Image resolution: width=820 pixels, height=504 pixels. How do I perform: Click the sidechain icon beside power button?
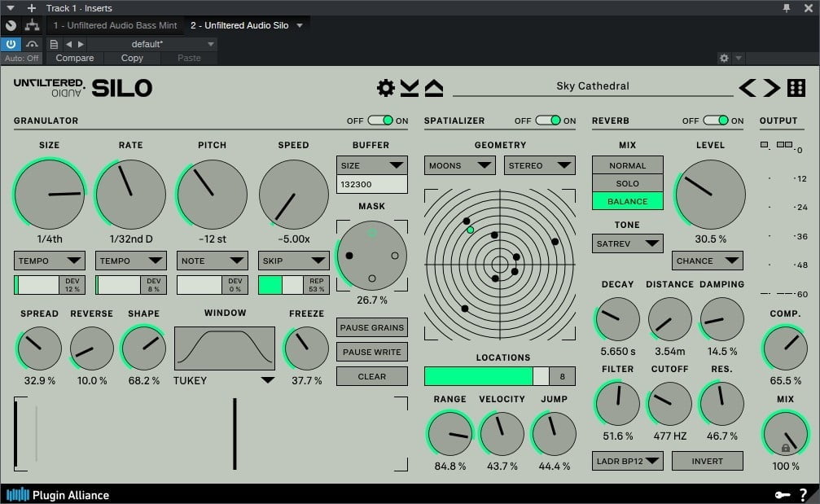[x=32, y=44]
